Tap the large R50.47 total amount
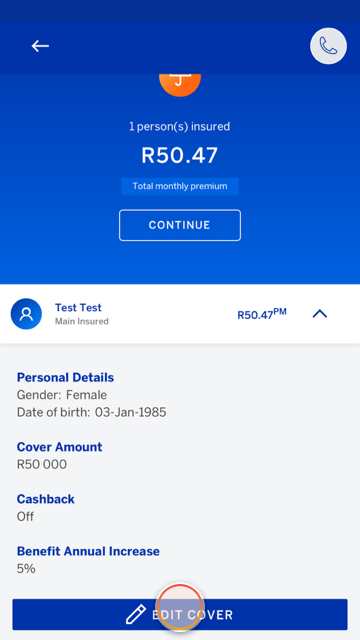Screen dimensions: 360x640 (x=180, y=156)
